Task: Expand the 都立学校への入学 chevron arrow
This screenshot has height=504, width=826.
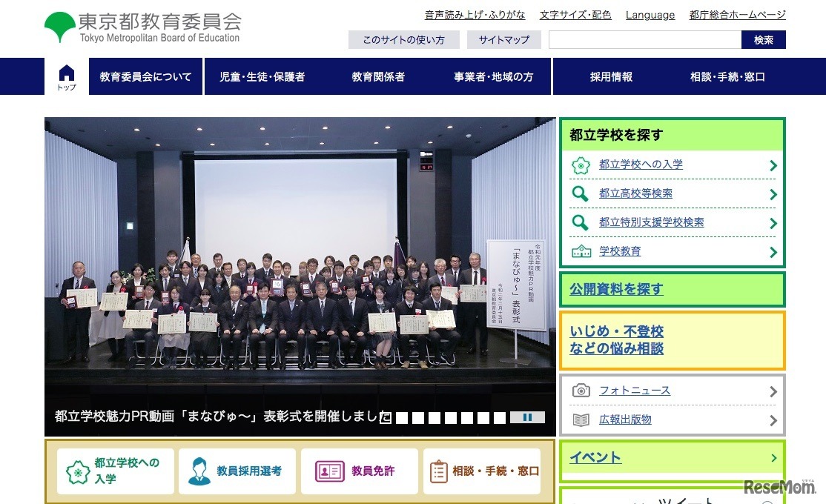Action: 775,165
